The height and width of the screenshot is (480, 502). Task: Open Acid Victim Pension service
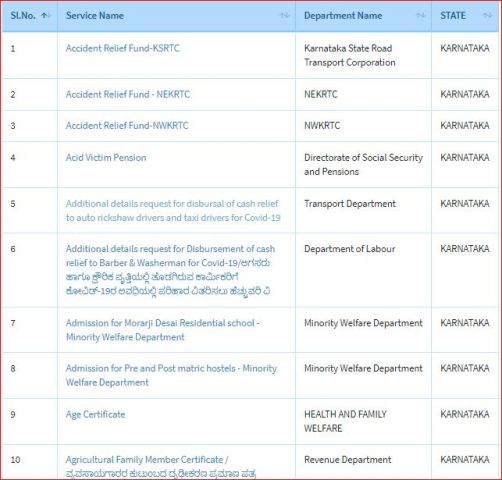pos(106,158)
